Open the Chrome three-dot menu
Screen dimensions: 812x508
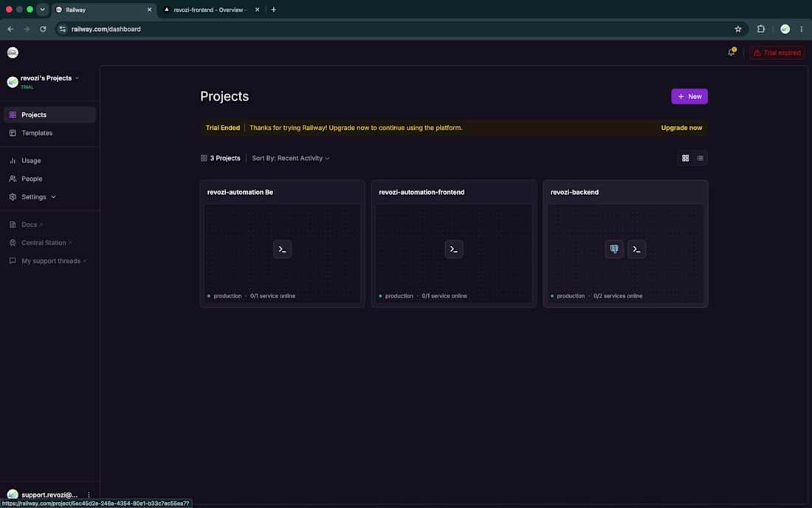(801, 29)
